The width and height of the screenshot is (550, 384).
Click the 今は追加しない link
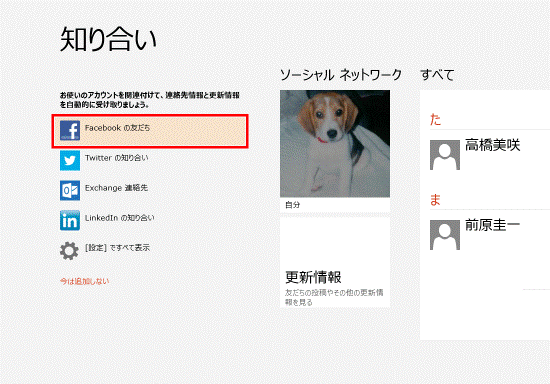85,281
